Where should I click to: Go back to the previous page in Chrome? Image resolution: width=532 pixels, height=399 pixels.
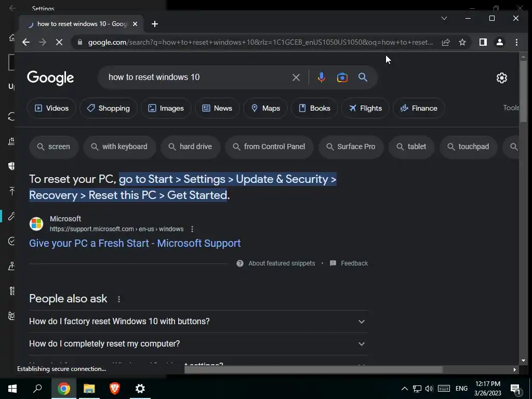coord(26,43)
